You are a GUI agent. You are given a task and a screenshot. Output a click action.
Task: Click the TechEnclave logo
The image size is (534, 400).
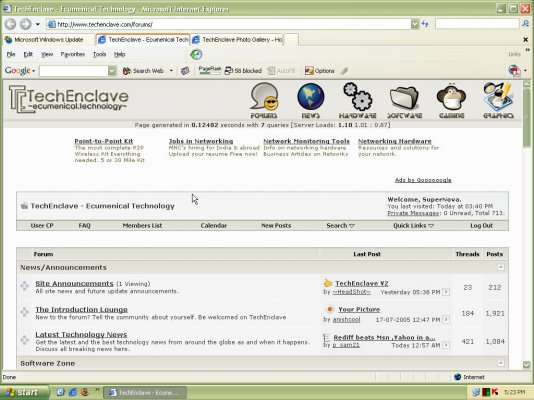[x=69, y=99]
